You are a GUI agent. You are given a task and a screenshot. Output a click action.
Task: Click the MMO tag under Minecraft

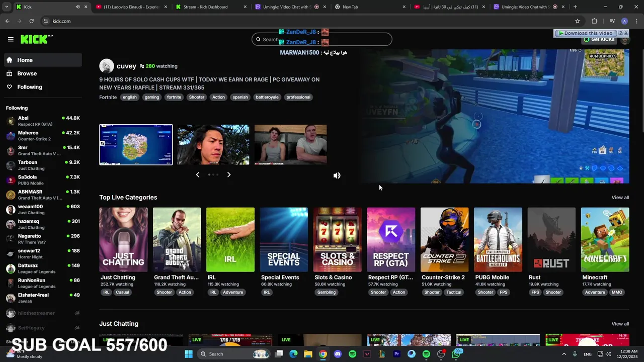(617, 292)
